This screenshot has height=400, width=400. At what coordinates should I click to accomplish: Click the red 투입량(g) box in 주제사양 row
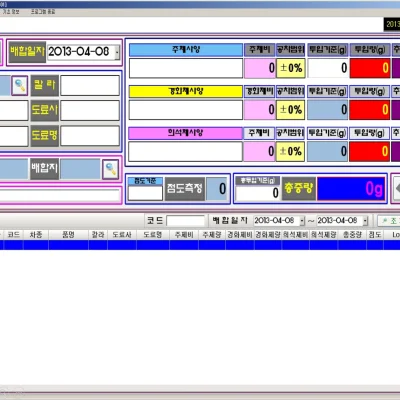pyautogui.click(x=370, y=68)
